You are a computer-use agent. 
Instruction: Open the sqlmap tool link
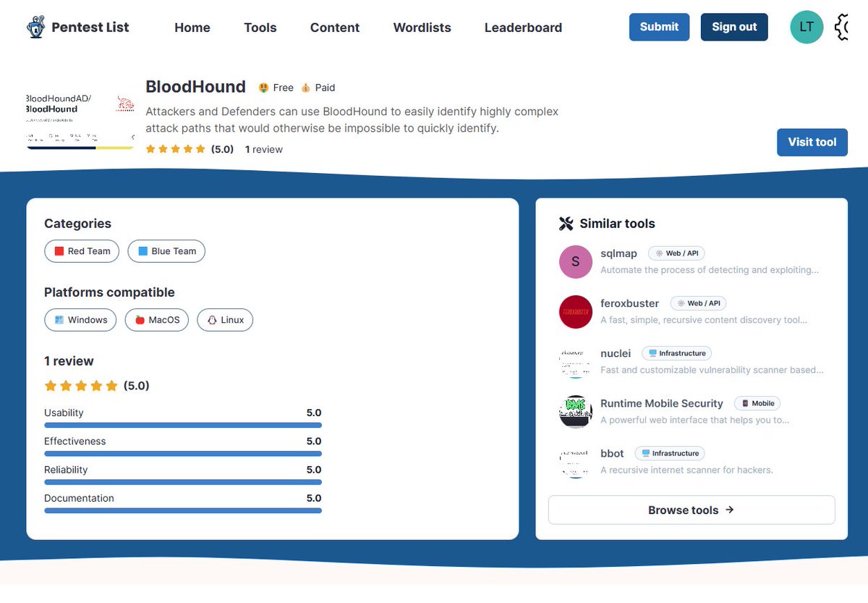point(618,253)
